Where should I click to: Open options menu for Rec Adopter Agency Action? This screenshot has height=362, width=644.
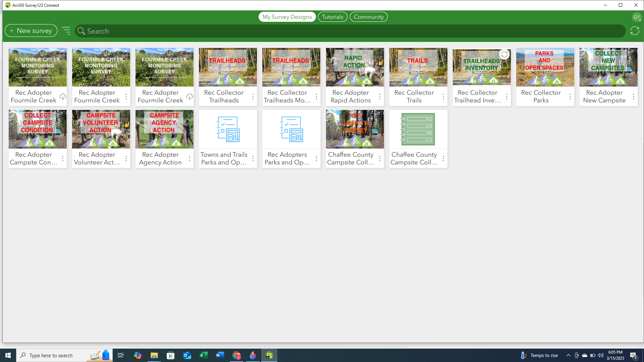tap(190, 159)
